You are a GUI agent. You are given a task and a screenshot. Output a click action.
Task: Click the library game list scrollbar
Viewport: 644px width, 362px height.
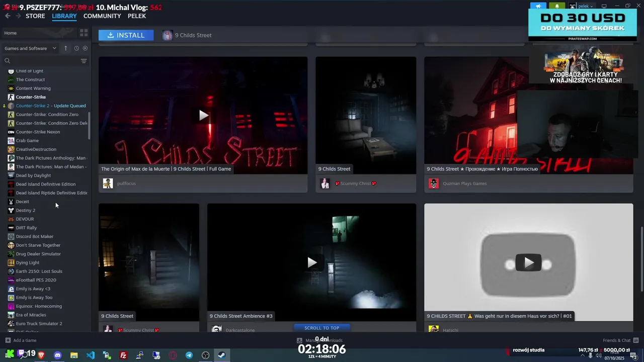[x=89, y=126]
